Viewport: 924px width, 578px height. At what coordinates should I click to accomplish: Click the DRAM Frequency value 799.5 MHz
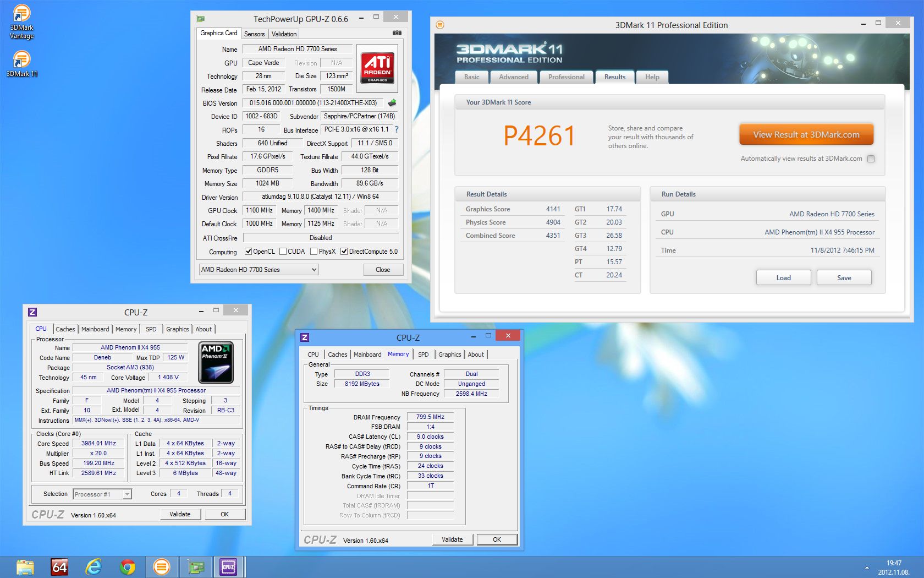click(x=430, y=417)
